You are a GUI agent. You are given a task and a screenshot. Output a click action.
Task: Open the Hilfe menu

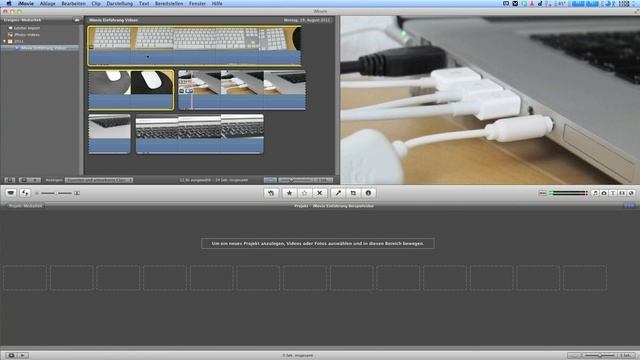point(217,3)
